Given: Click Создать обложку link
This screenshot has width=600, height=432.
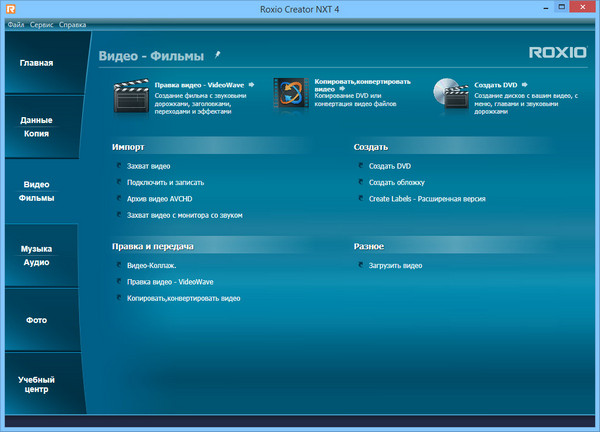Looking at the screenshot, I should 396,183.
